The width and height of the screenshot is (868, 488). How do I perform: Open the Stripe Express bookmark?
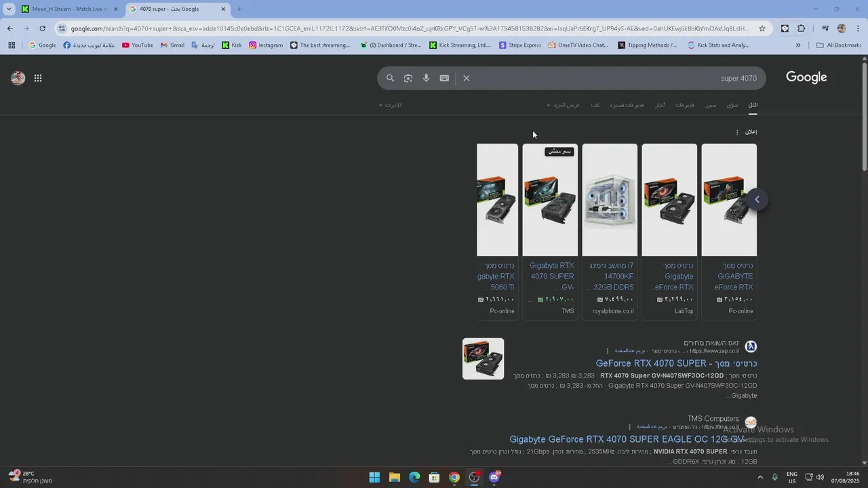tap(520, 45)
